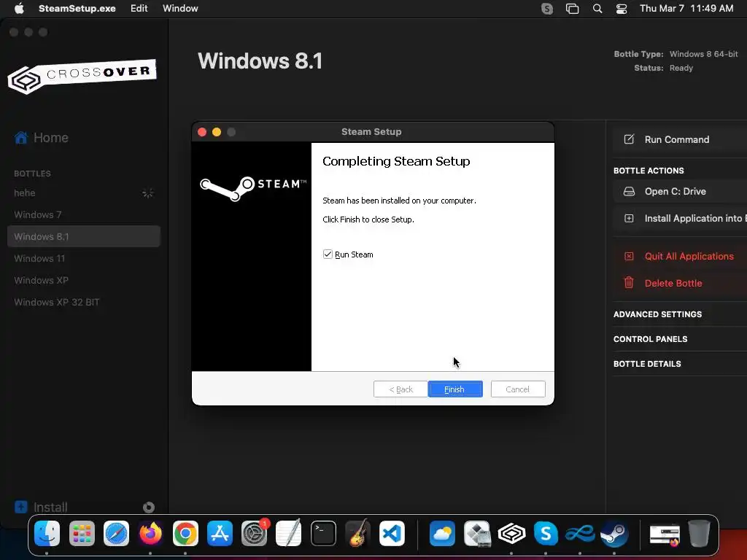
Task: Open Trash from the Dock
Action: point(700,533)
